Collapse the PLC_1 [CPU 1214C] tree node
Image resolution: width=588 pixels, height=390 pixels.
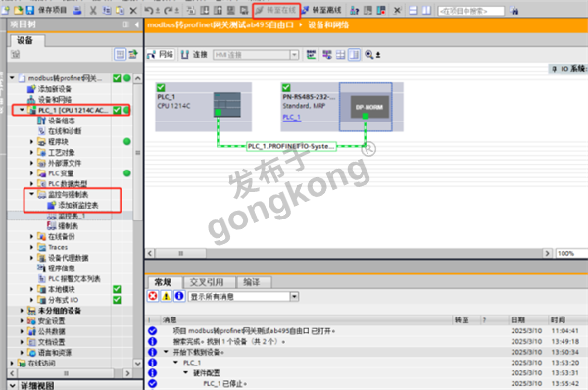point(22,110)
